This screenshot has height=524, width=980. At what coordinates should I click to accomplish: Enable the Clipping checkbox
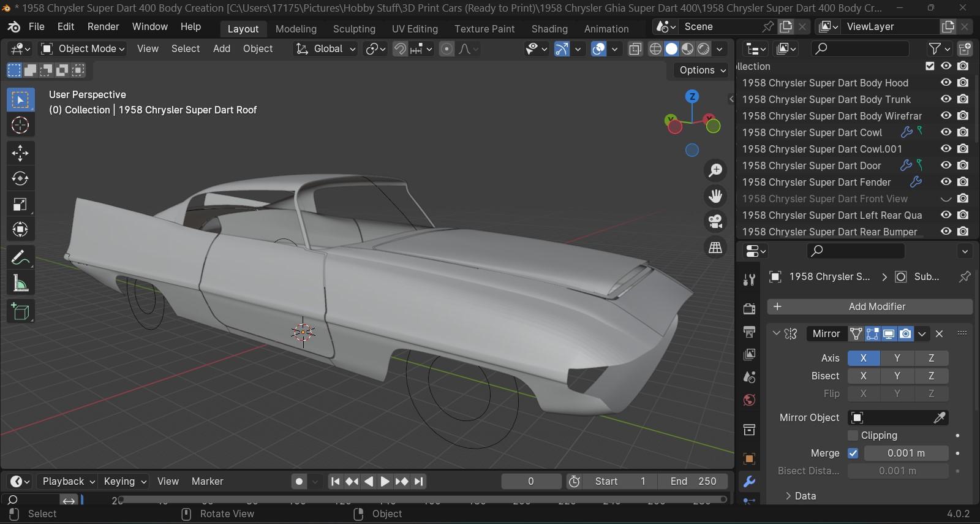click(853, 435)
